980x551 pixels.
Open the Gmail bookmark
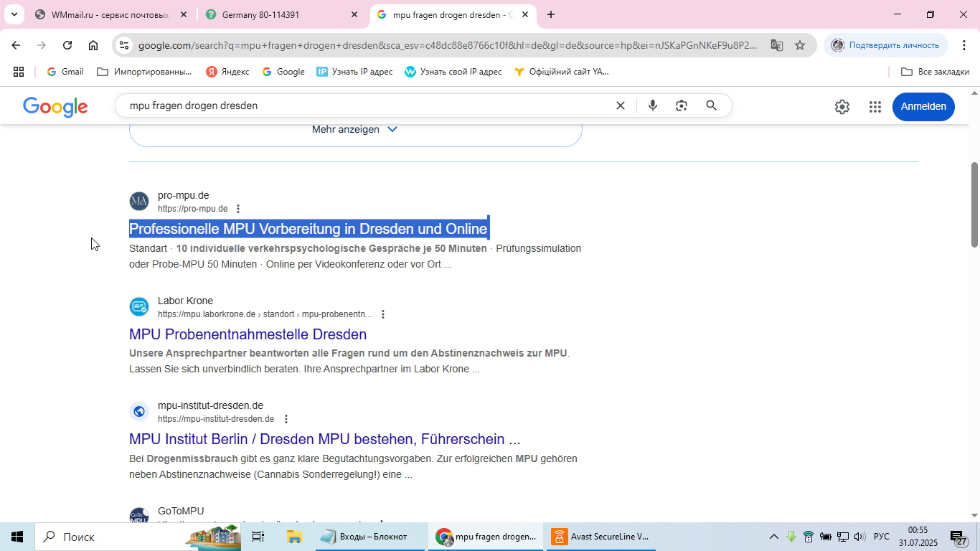65,72
